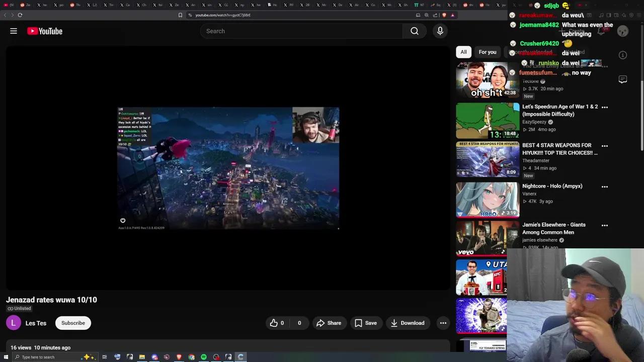This screenshot has height=362, width=644.
Task: Save the video to a playlist
Action: coord(366,323)
